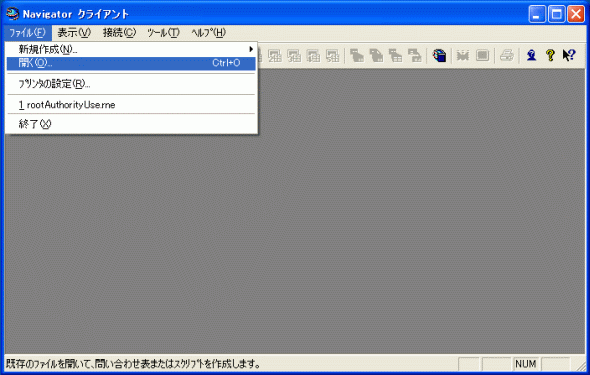This screenshot has height=375, width=590.
Task: Open recent file 1 rootAuthorityUse.rne
Action: pos(131,105)
